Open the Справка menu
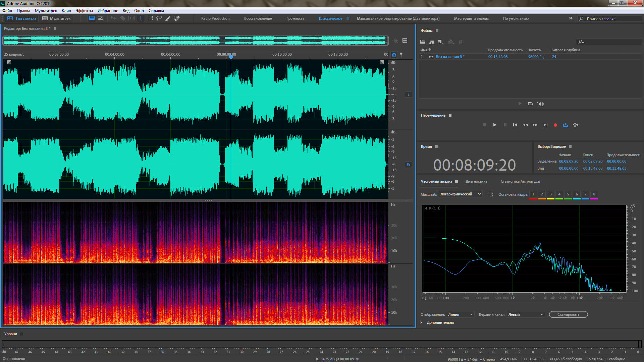This screenshot has height=362, width=644. 156,11
